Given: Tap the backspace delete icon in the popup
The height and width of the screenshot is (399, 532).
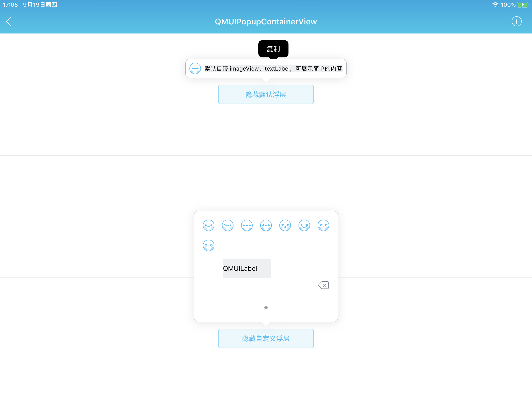Looking at the screenshot, I should [323, 285].
